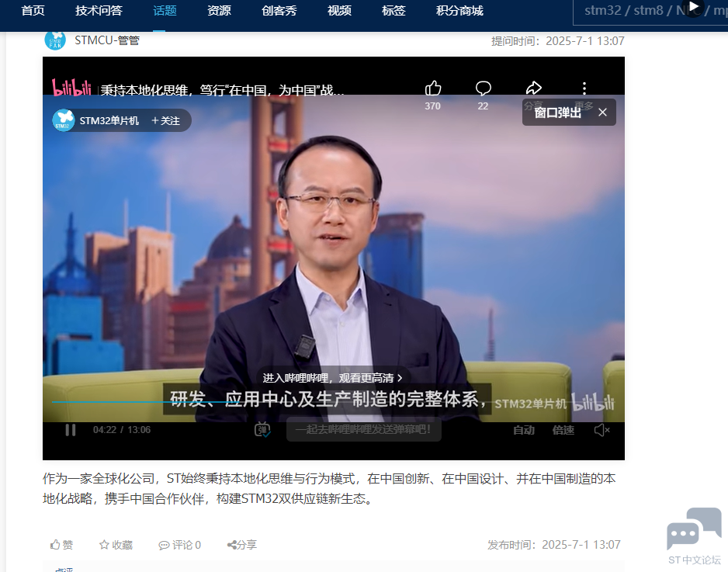728x572 pixels.
Task: Open the STM32单片机 channel name
Action: pos(109,121)
